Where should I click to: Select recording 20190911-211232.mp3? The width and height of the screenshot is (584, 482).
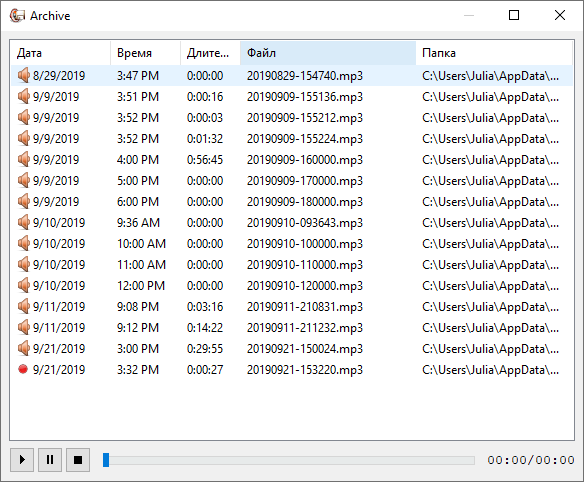click(305, 327)
